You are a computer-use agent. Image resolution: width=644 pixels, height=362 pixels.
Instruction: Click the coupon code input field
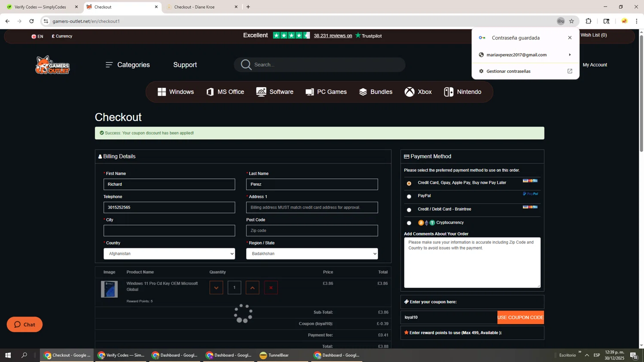(x=449, y=317)
